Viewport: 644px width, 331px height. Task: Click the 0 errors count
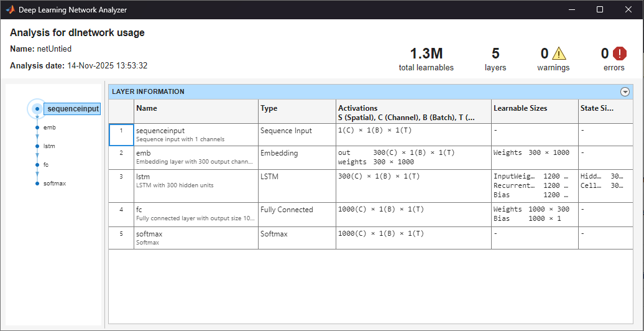pos(605,54)
